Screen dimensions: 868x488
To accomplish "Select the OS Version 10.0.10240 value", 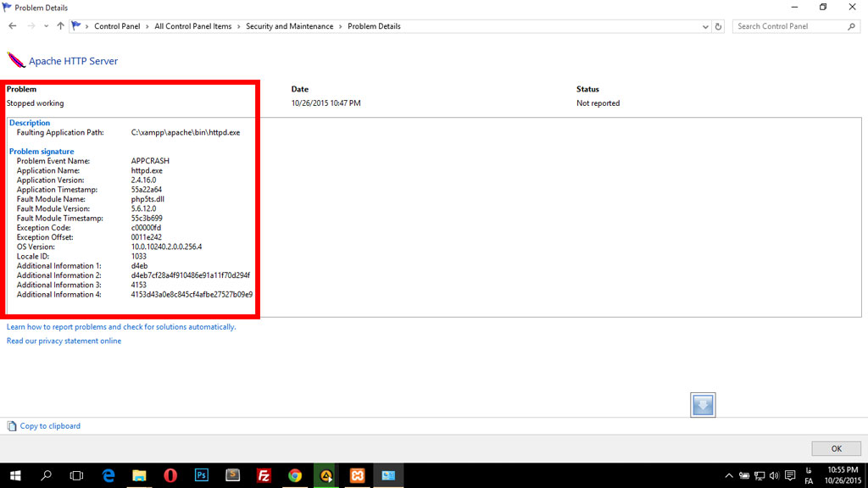I will [166, 247].
